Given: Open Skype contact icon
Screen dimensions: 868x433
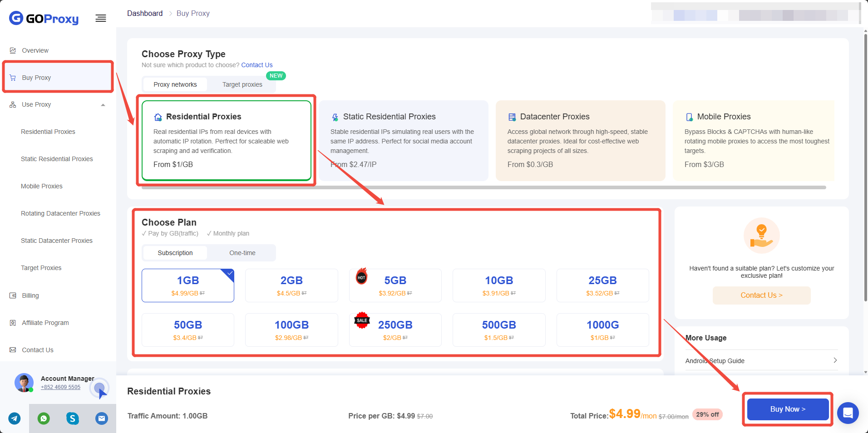Looking at the screenshot, I should coord(73,418).
